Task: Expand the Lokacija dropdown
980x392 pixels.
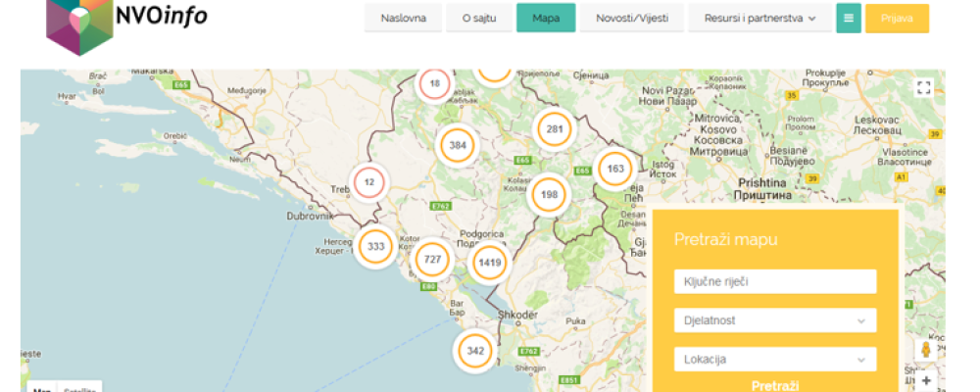Action: tap(774, 360)
